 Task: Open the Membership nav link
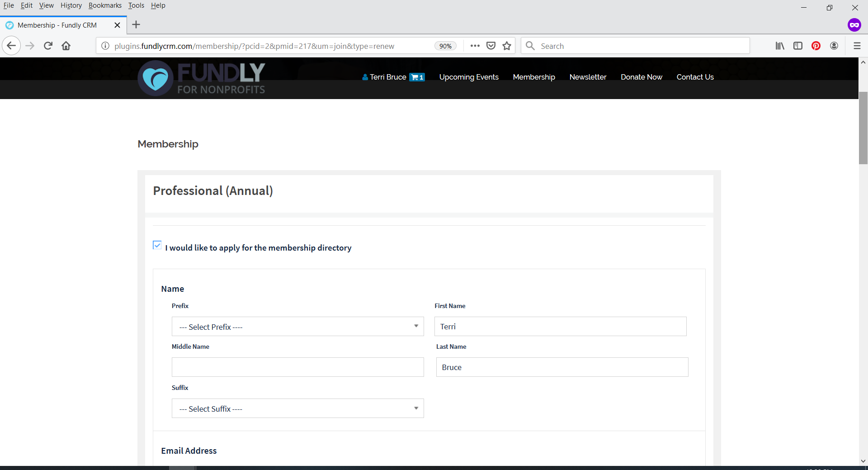(x=534, y=77)
